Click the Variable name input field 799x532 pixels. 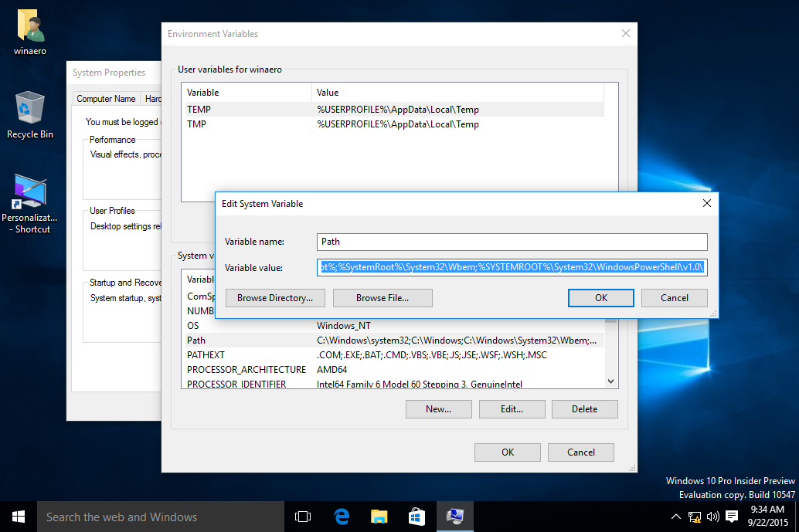512,242
